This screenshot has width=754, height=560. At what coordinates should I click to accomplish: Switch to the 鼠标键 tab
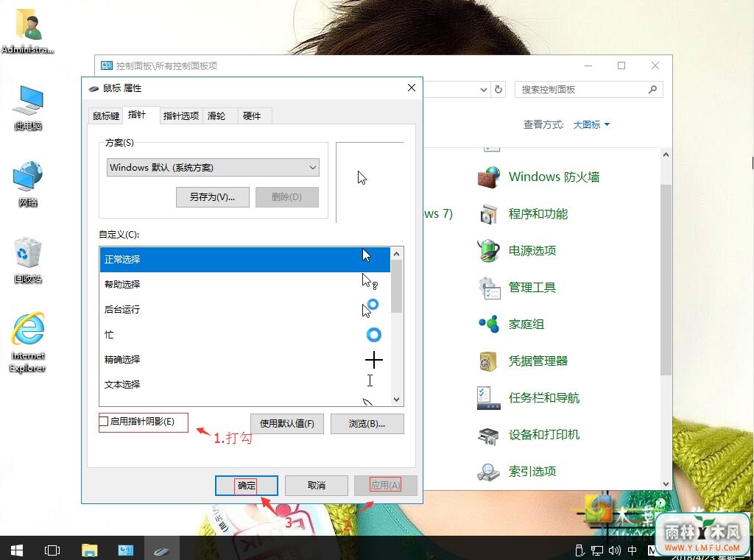pyautogui.click(x=106, y=116)
